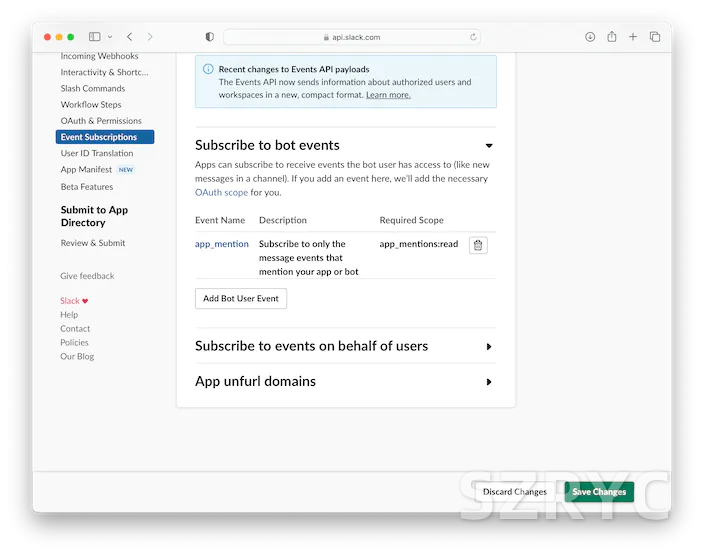
Task: Open the sidebar dropdown chevron in Safari toolbar
Action: (110, 37)
